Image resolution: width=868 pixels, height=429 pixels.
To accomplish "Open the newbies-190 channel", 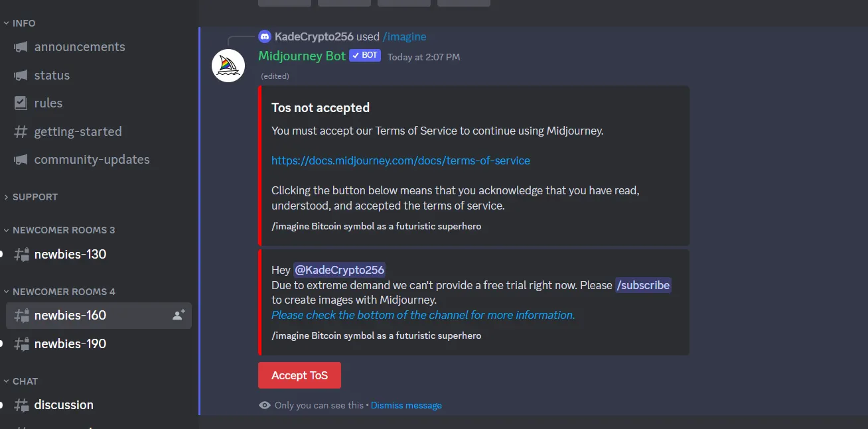I will tap(70, 344).
